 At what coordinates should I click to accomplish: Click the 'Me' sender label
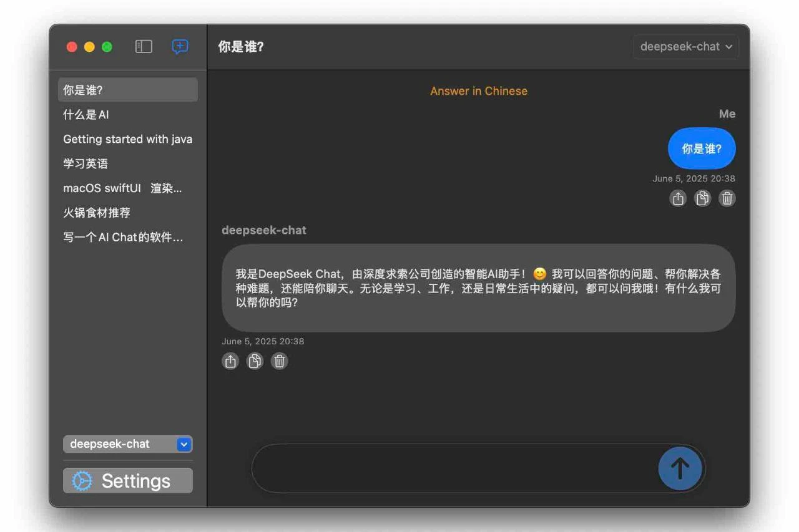pyautogui.click(x=727, y=114)
